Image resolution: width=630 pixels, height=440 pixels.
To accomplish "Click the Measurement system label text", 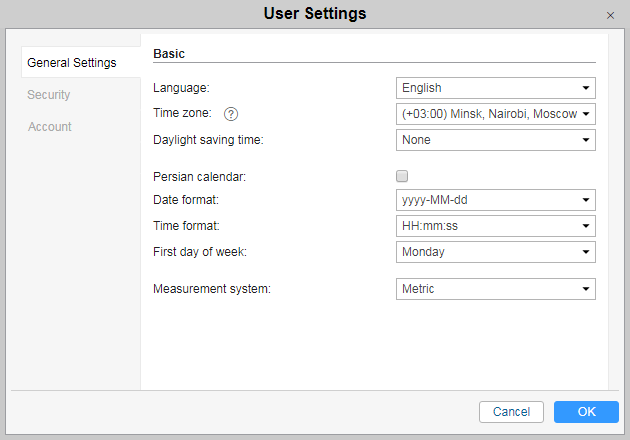I will [212, 289].
